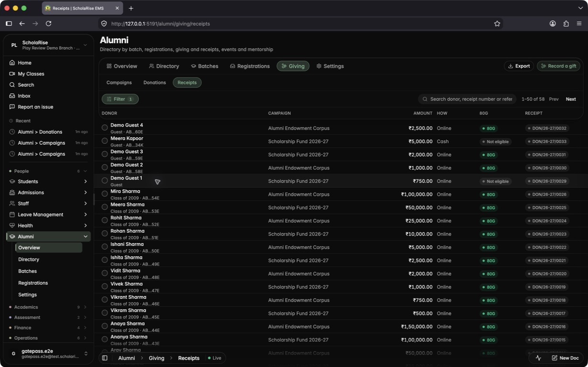Click the browser reload icon
This screenshot has height=367, width=588.
[48, 23]
